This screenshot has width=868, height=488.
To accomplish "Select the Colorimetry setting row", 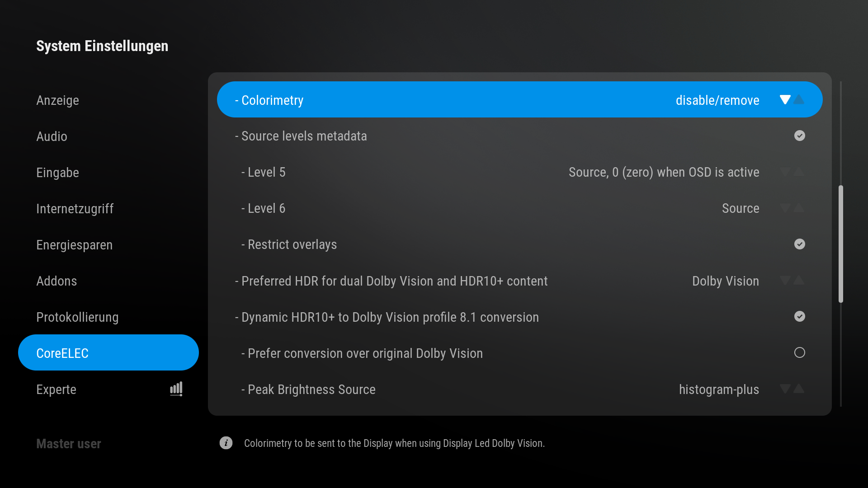I will click(520, 99).
